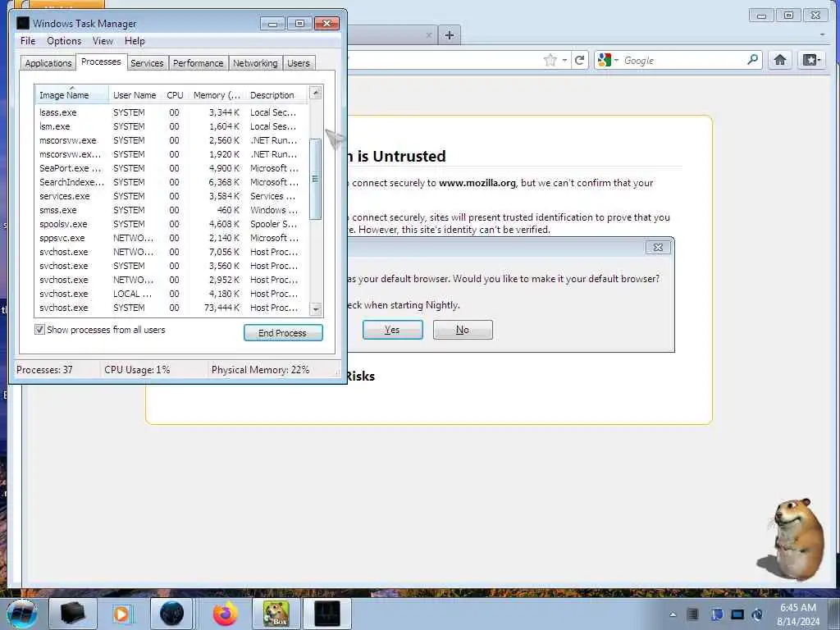Switch to the Users tab
The image size is (840, 630).
click(299, 63)
